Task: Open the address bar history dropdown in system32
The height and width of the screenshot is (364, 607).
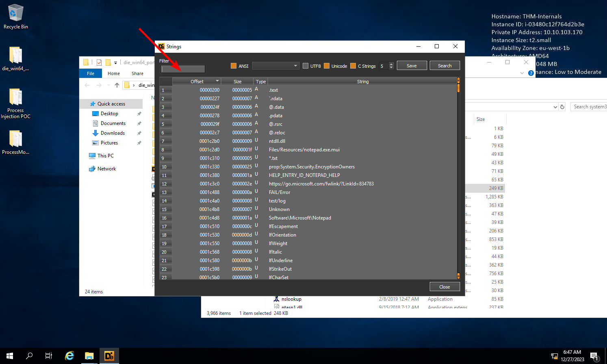Action: 555,107
